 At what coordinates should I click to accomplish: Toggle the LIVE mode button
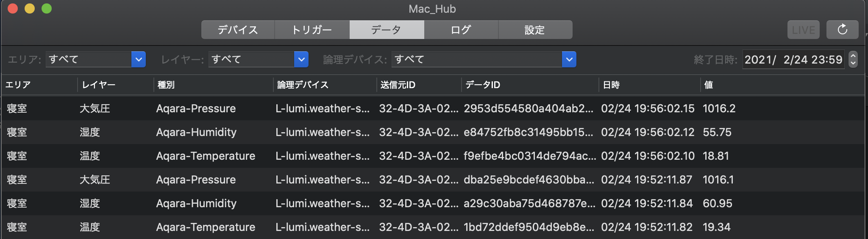tap(804, 30)
